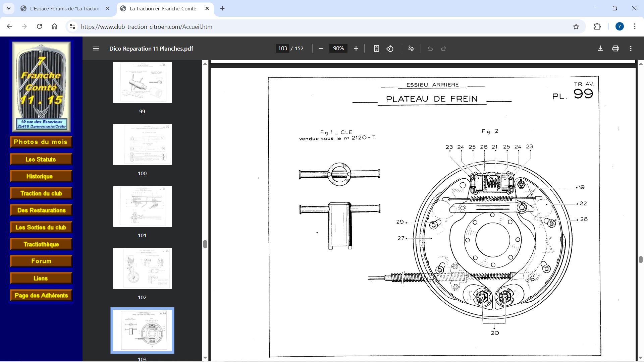This screenshot has width=644, height=362.
Task: Open a new browser tab
Action: [x=222, y=8]
